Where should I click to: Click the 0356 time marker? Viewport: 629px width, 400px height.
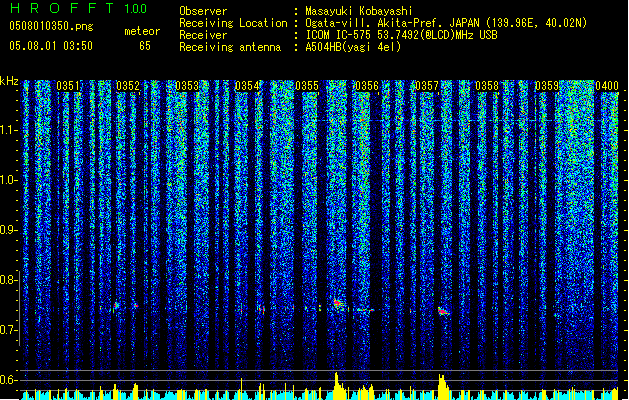(367, 86)
